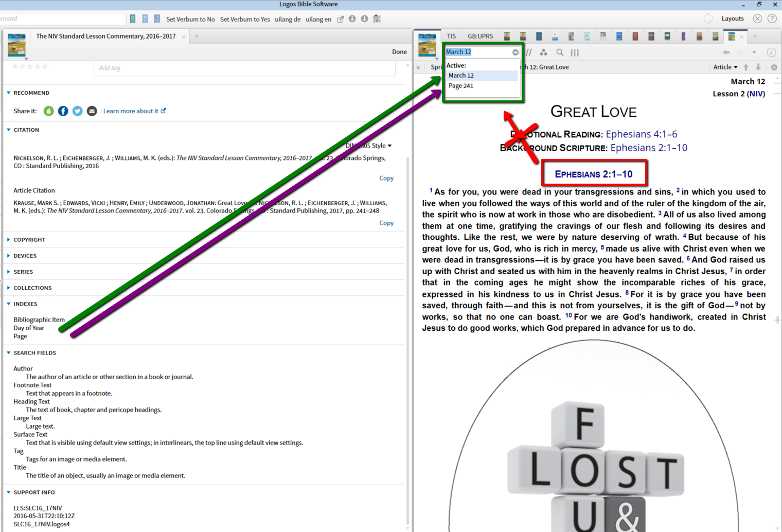Viewport: 782px width, 532px height.
Task: Click the light blue resource shortcut icon
Action: pyautogui.click(x=145, y=19)
